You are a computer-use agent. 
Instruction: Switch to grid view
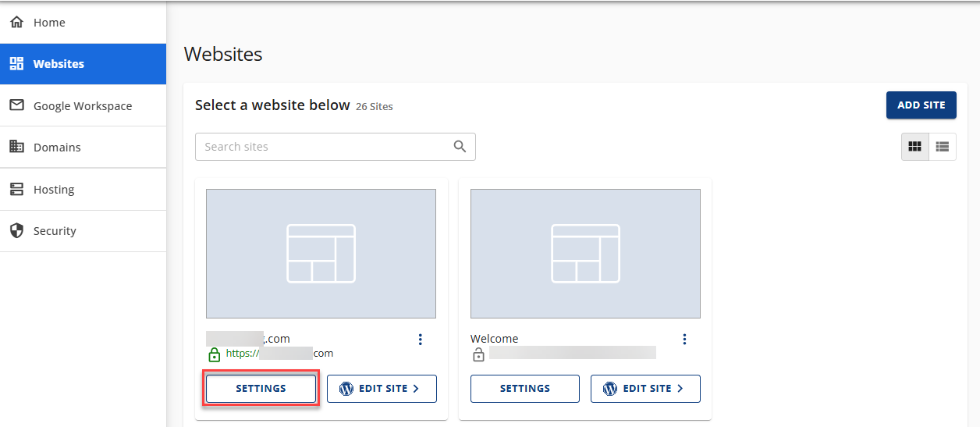(915, 147)
